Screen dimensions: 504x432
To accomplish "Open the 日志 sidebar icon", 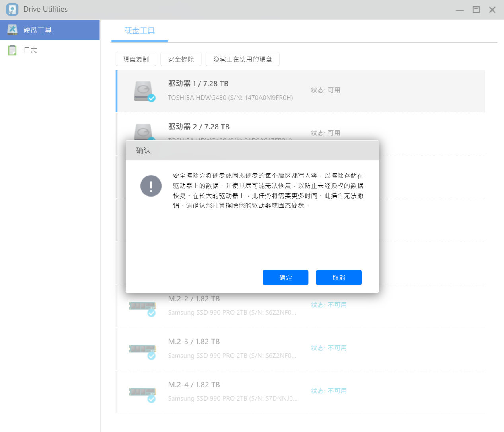I will [x=12, y=51].
